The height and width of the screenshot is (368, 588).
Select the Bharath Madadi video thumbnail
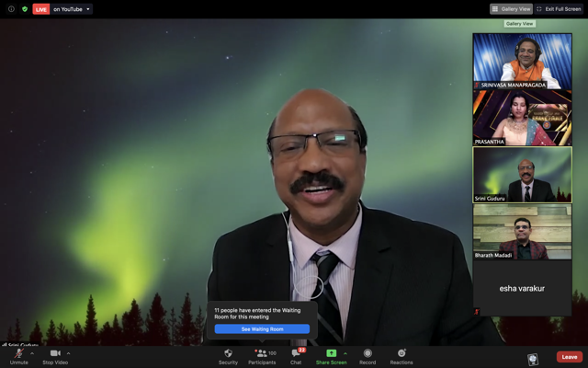[x=522, y=232]
